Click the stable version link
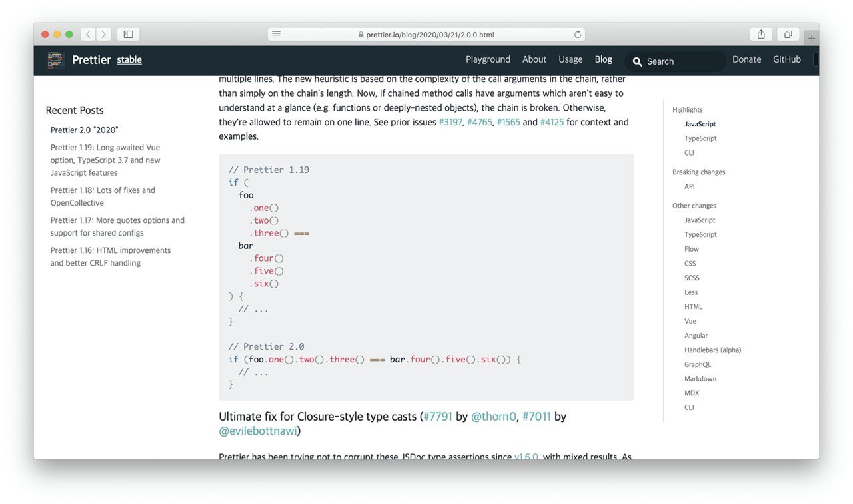This screenshot has width=853, height=504. [x=129, y=60]
